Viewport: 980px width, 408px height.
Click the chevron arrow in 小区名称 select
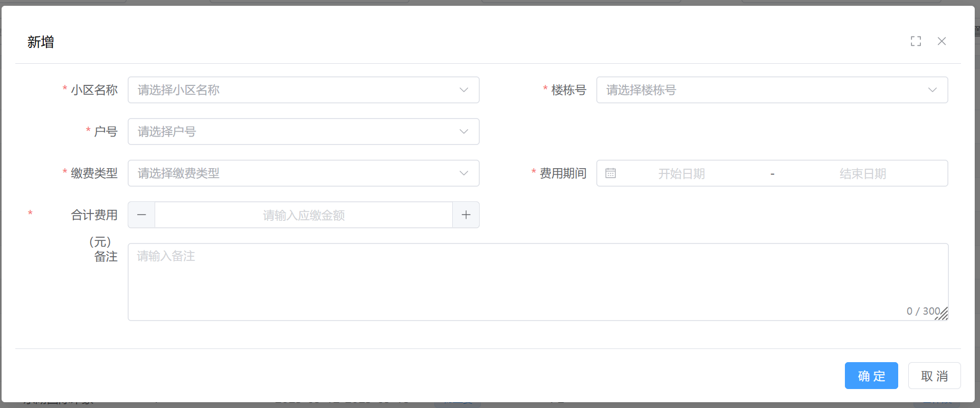coord(464,90)
